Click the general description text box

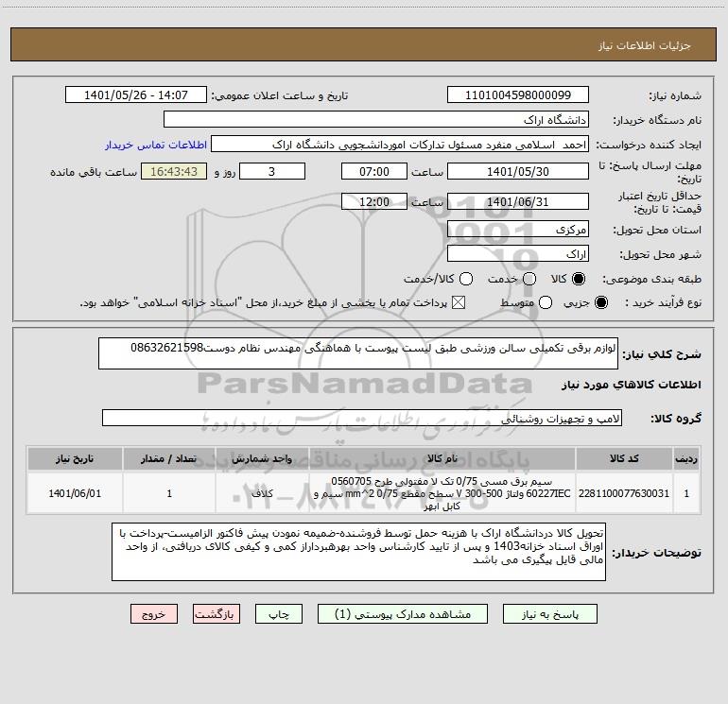pyautogui.click(x=358, y=353)
